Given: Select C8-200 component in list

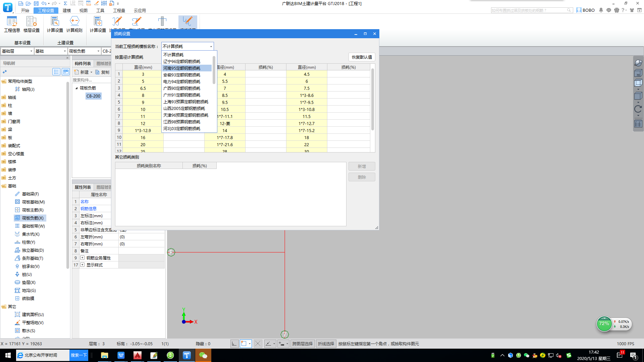Looking at the screenshot, I should click(x=94, y=96).
